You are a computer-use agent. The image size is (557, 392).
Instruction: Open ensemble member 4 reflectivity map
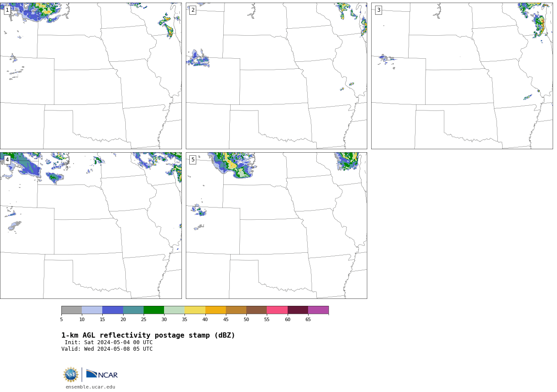91,225
